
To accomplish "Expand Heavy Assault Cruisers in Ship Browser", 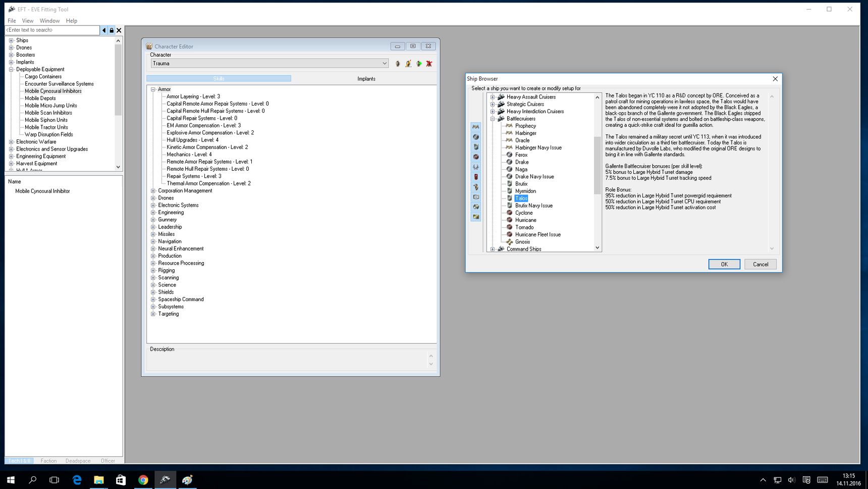I will [x=493, y=97].
